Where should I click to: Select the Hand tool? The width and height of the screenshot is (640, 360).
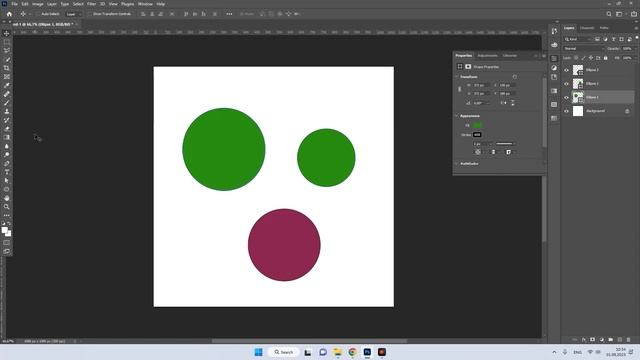click(x=7, y=198)
